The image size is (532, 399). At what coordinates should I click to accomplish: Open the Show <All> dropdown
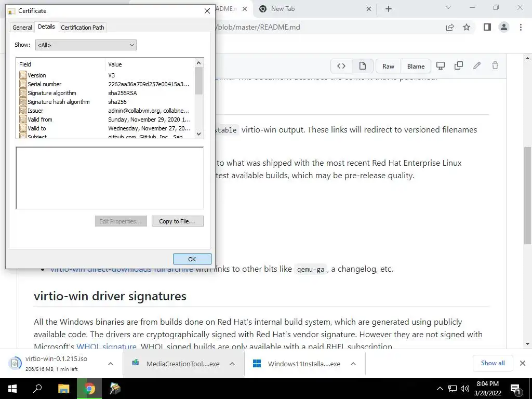click(x=86, y=45)
